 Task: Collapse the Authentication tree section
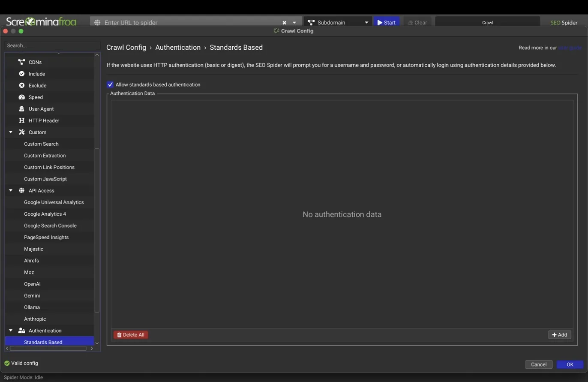(11, 331)
